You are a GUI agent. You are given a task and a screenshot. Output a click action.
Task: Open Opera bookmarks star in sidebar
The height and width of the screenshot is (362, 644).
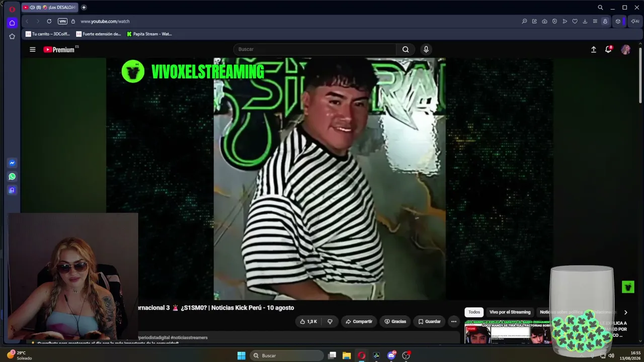click(12, 36)
